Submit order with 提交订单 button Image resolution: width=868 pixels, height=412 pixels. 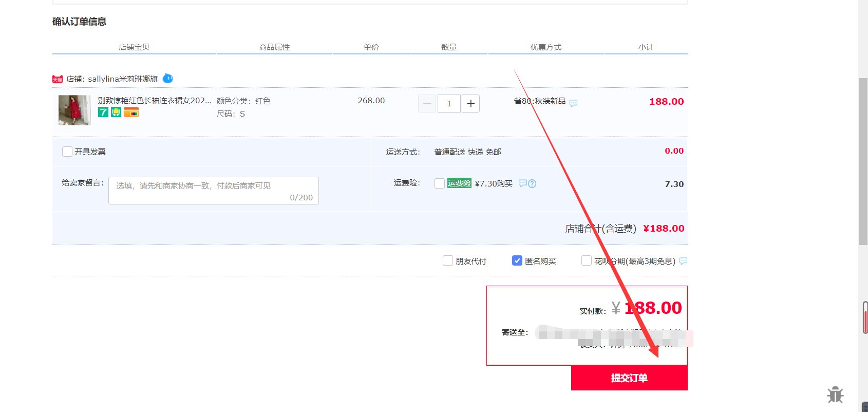click(629, 378)
